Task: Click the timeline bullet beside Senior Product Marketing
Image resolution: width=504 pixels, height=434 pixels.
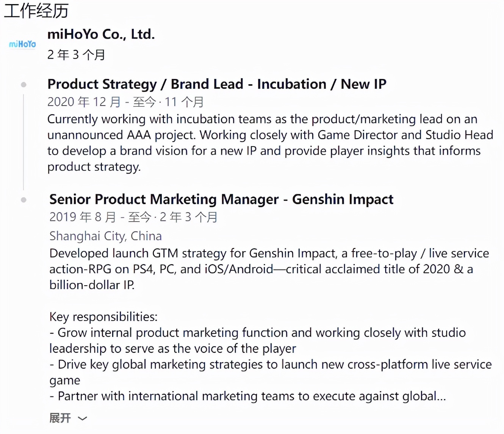Action: coord(23,200)
